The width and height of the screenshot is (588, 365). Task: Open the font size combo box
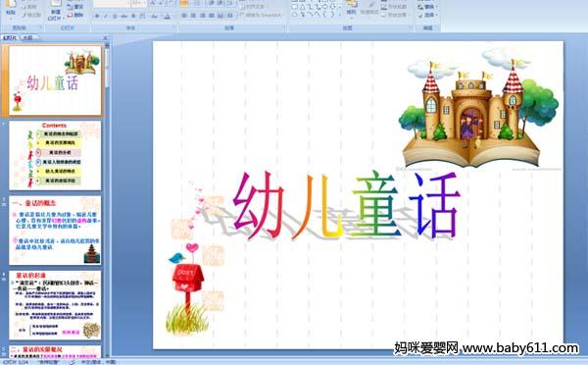[139, 4]
